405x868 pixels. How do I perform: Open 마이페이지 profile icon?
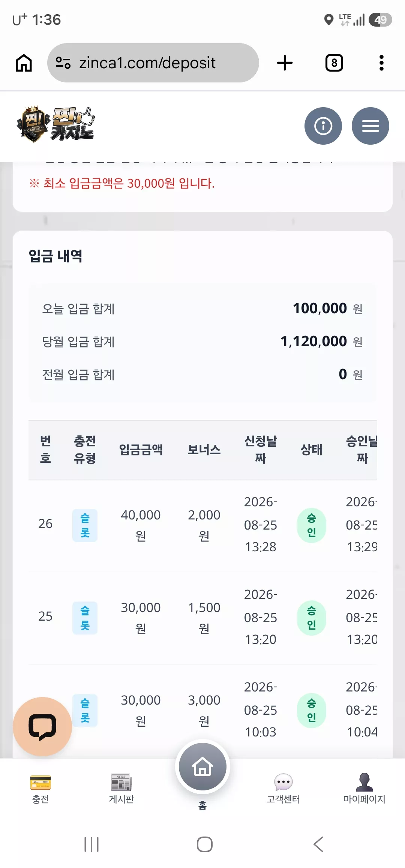(x=364, y=789)
